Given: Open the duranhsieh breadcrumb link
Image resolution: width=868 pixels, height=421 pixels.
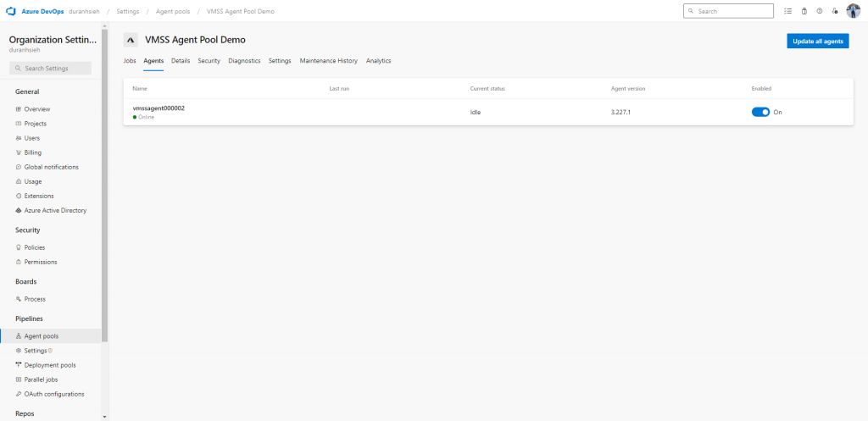Looking at the screenshot, I should click(84, 11).
